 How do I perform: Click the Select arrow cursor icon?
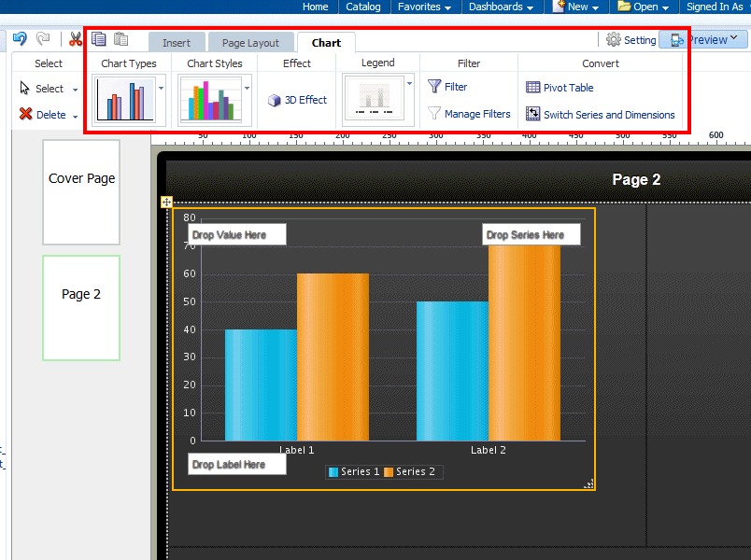coord(24,88)
